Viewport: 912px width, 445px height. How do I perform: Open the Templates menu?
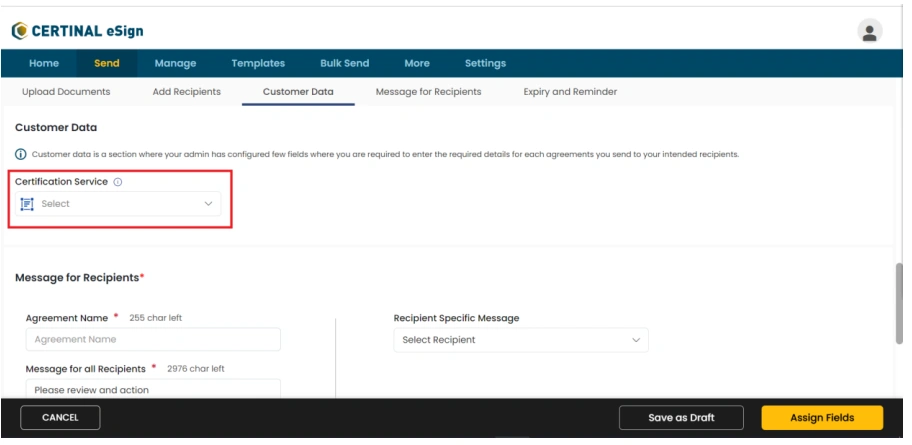pos(258,63)
